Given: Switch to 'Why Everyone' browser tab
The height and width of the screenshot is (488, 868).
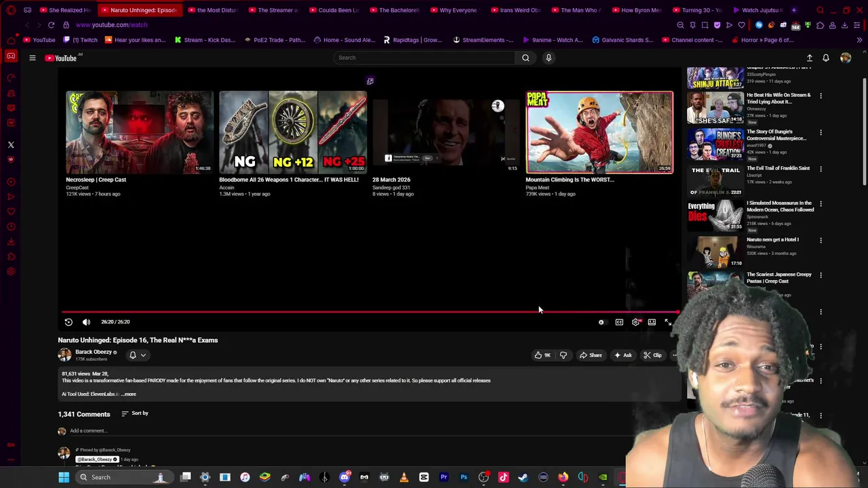Looking at the screenshot, I should click(x=453, y=10).
